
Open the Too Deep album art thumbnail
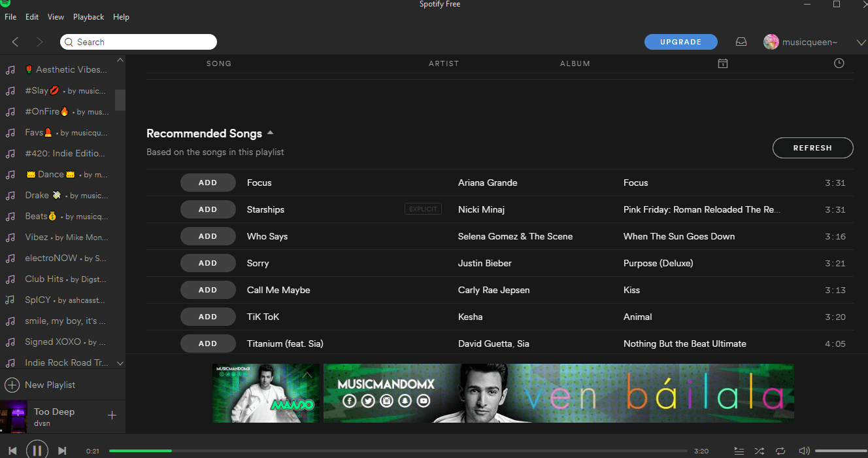pos(14,417)
